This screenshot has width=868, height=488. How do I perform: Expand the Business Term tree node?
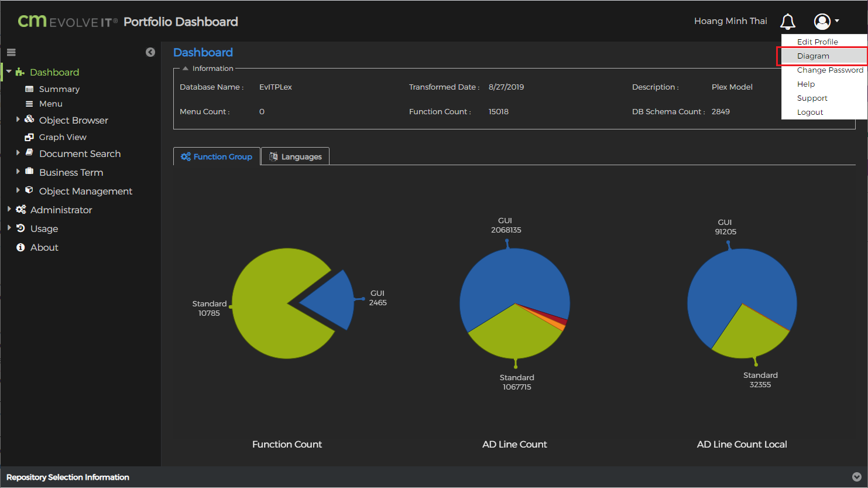18,172
